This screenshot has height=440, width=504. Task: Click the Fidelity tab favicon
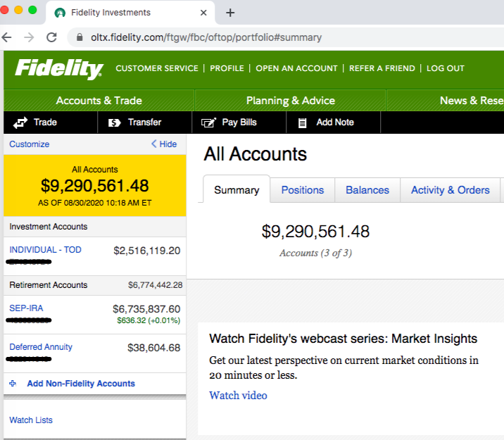60,13
